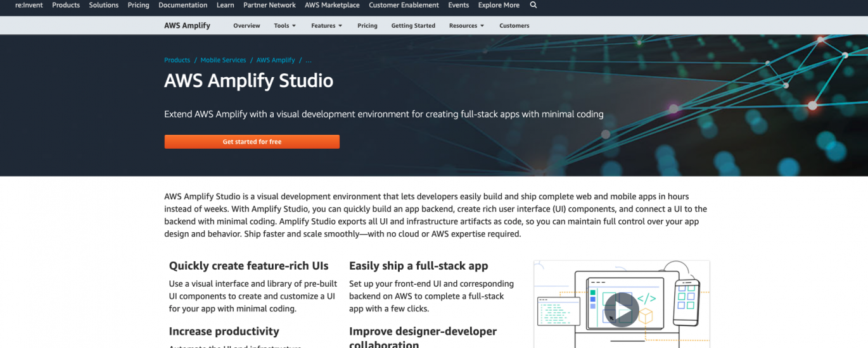Open the Customers tab

(514, 26)
